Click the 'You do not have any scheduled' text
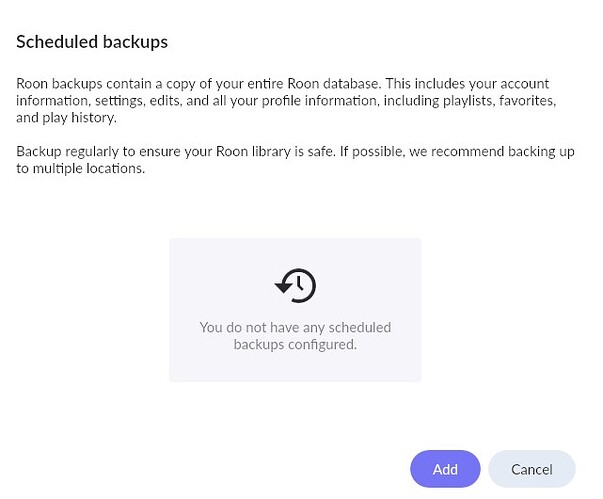The height and width of the screenshot is (499, 603). (x=295, y=327)
